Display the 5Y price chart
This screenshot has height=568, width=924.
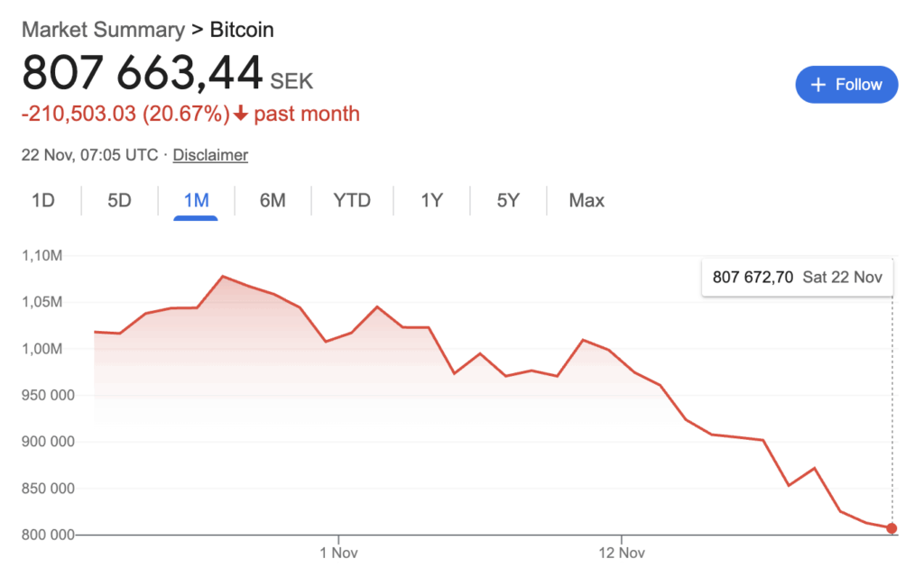pyautogui.click(x=508, y=200)
